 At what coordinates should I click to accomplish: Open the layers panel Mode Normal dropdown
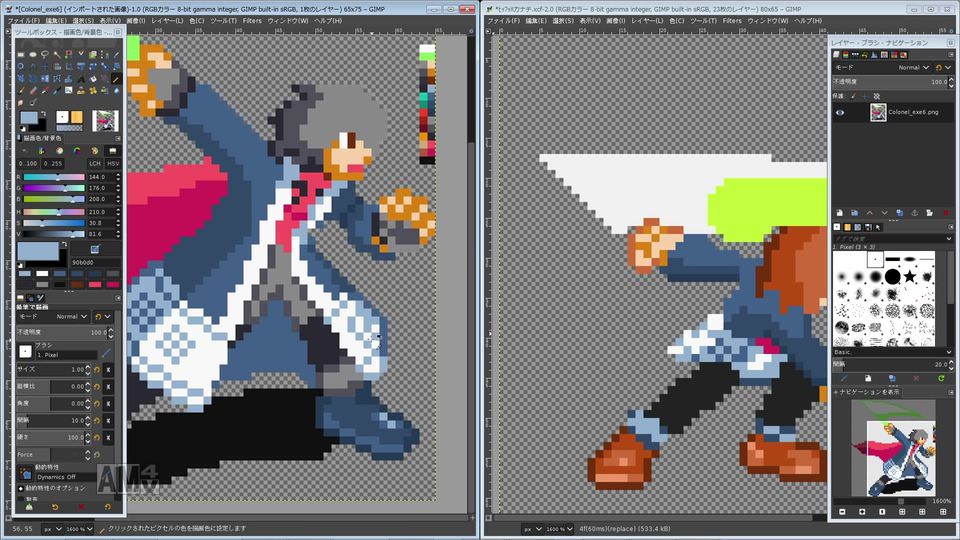[x=882, y=67]
